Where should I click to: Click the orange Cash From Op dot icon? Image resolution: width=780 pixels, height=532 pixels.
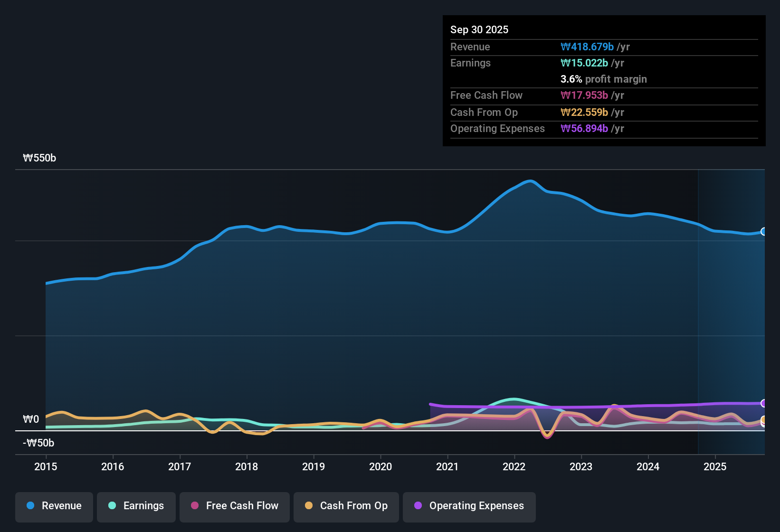click(309, 506)
